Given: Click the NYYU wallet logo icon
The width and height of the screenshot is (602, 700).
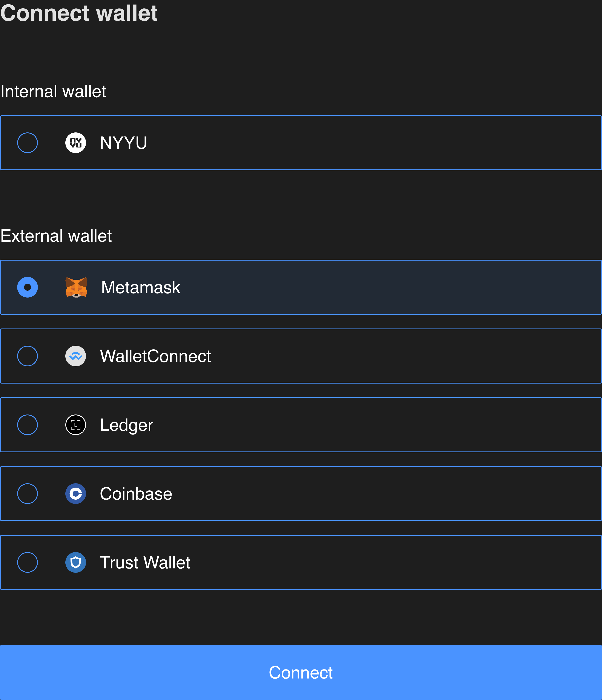Looking at the screenshot, I should (x=76, y=143).
